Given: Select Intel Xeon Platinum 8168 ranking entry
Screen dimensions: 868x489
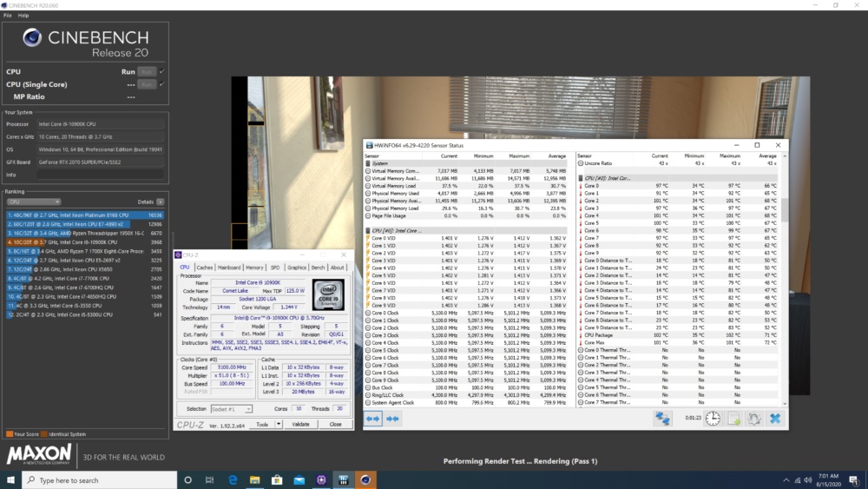Looking at the screenshot, I should point(85,215).
